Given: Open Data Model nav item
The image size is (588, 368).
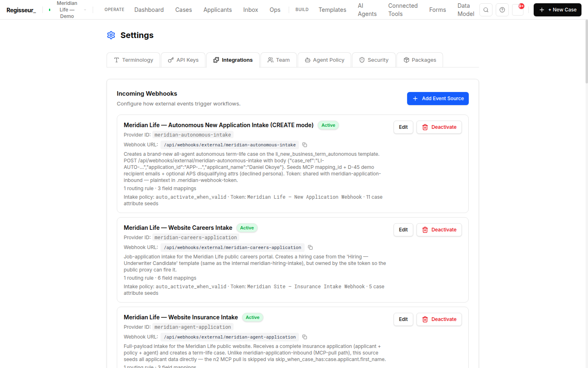Looking at the screenshot, I should tap(466, 10).
